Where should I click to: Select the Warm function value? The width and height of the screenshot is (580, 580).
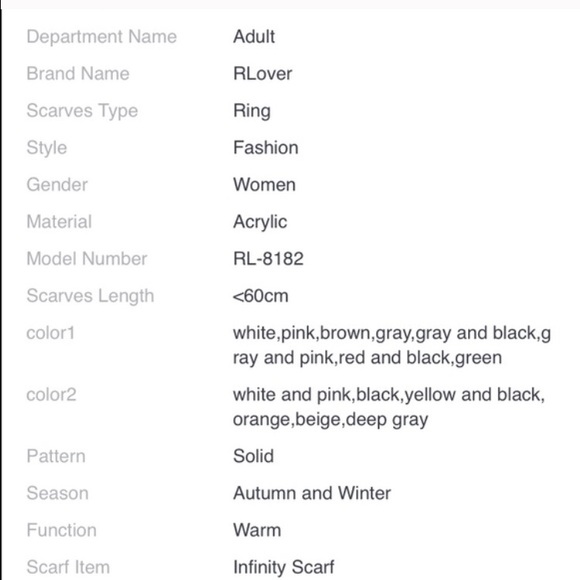(257, 530)
